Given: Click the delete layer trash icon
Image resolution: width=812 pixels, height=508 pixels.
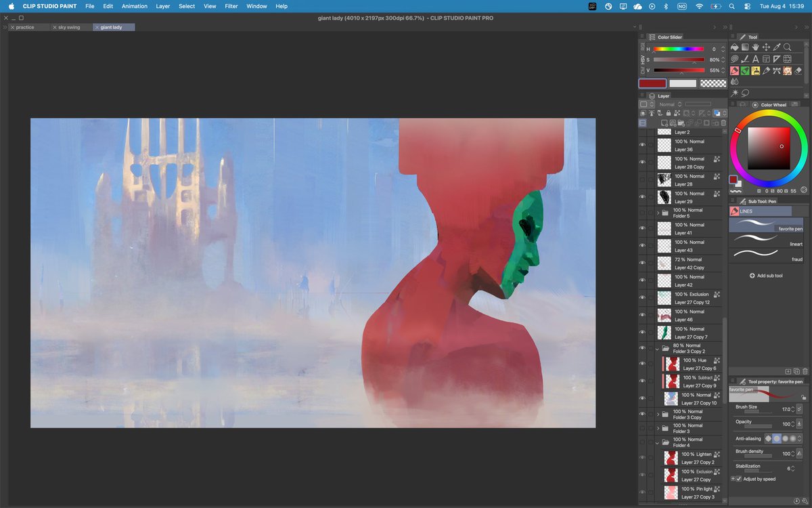Looking at the screenshot, I should coord(723,123).
